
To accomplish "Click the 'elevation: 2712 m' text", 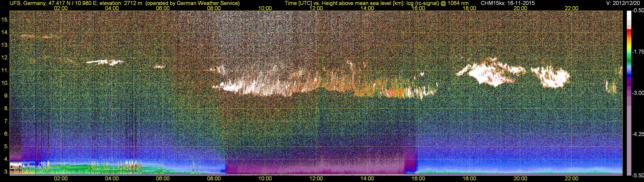I will 121,3.
